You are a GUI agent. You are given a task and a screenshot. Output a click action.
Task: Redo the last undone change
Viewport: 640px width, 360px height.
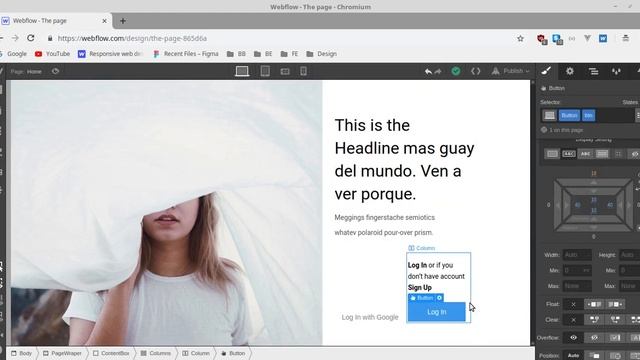pyautogui.click(x=438, y=71)
